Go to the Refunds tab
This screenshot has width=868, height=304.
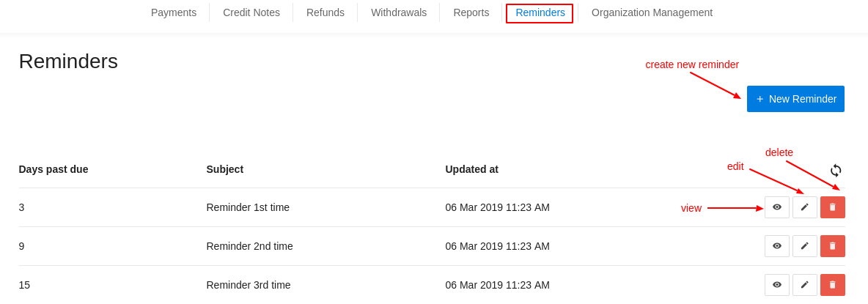click(325, 12)
